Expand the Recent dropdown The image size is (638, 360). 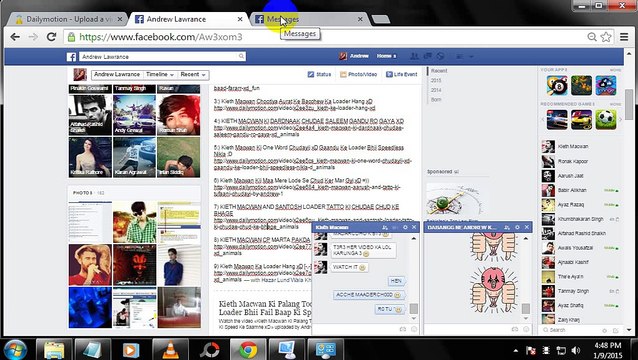193,74
